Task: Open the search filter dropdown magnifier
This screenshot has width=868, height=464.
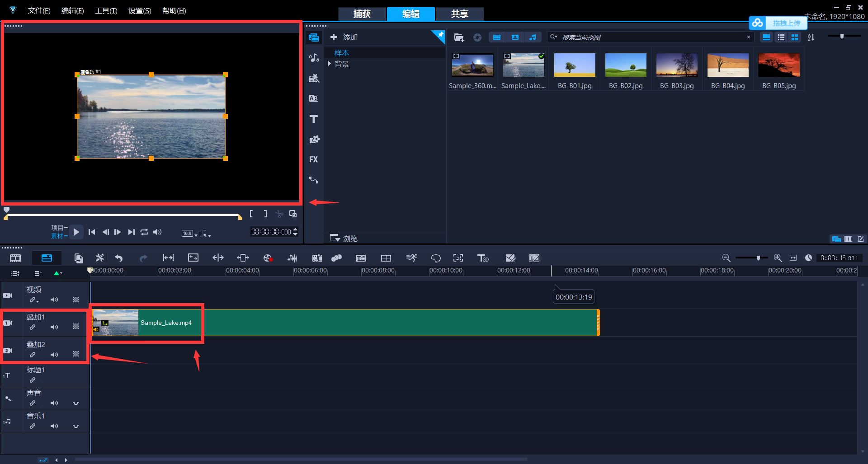Action: (x=553, y=37)
